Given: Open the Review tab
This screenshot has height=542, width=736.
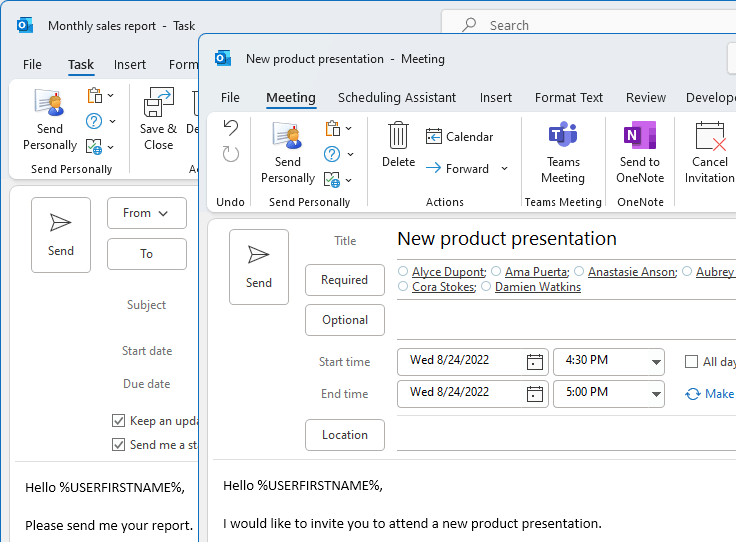Looking at the screenshot, I should pos(646,98).
